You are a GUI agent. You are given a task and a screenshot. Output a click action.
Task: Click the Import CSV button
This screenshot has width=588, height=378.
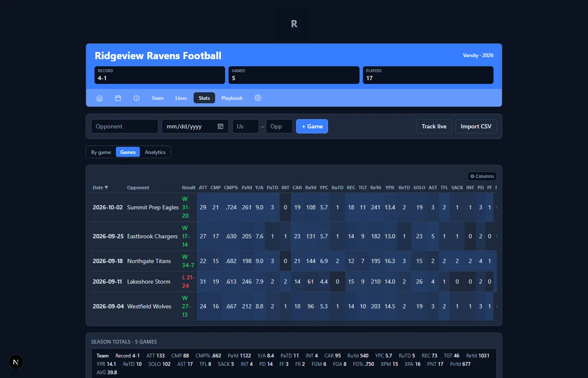476,126
